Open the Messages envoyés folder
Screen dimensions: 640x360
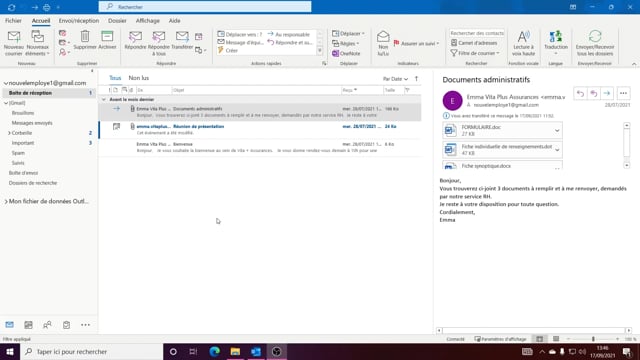(x=32, y=123)
